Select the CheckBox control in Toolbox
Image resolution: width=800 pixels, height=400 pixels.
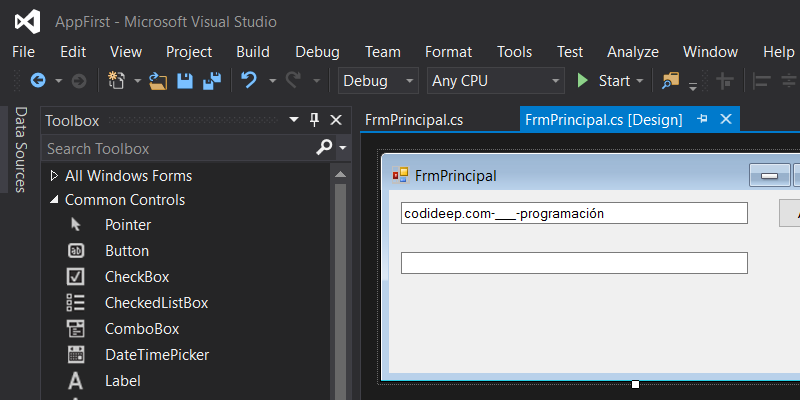pos(136,277)
